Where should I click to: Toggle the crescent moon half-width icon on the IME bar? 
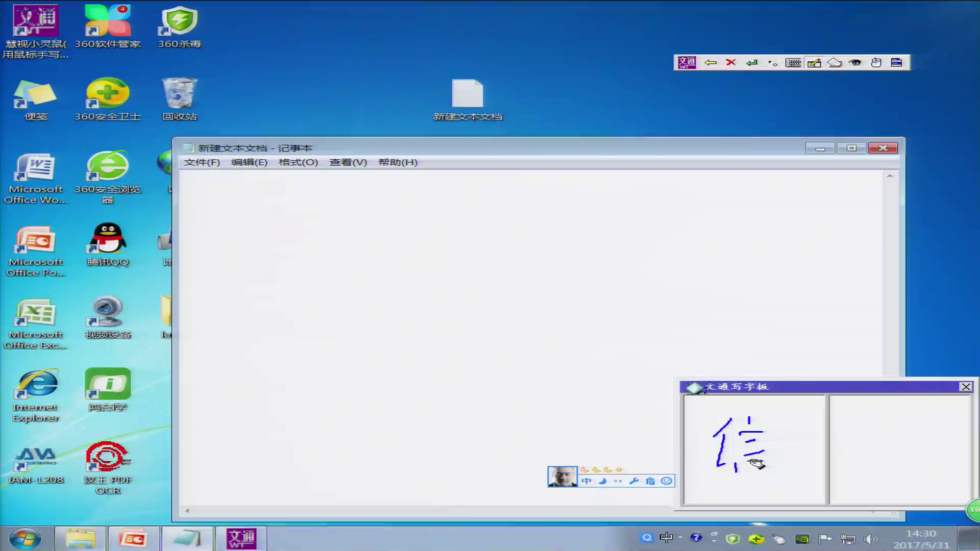(x=602, y=481)
